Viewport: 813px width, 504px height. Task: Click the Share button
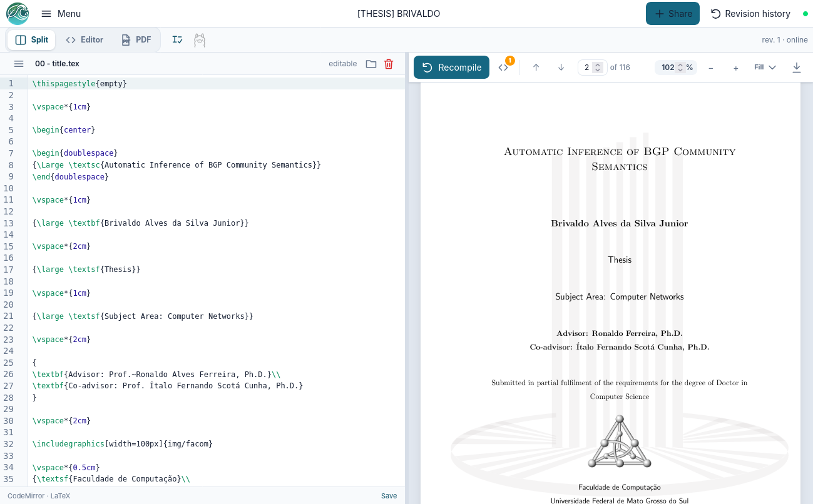point(673,14)
